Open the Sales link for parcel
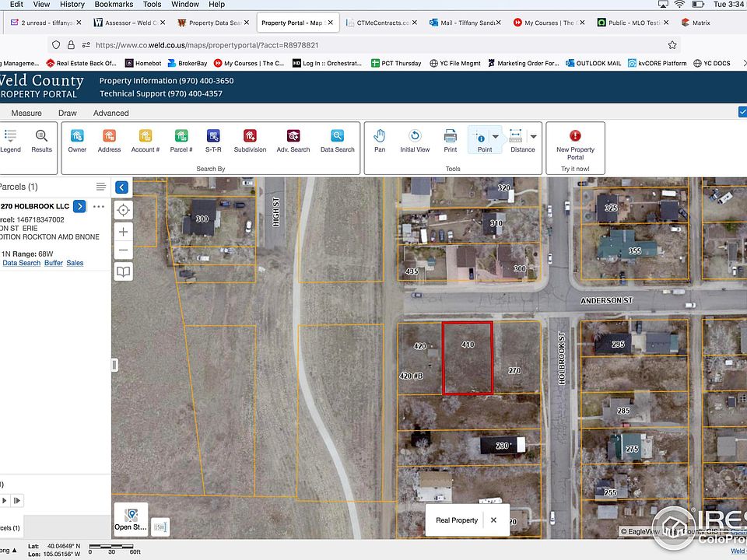747x560 pixels. pyautogui.click(x=75, y=263)
